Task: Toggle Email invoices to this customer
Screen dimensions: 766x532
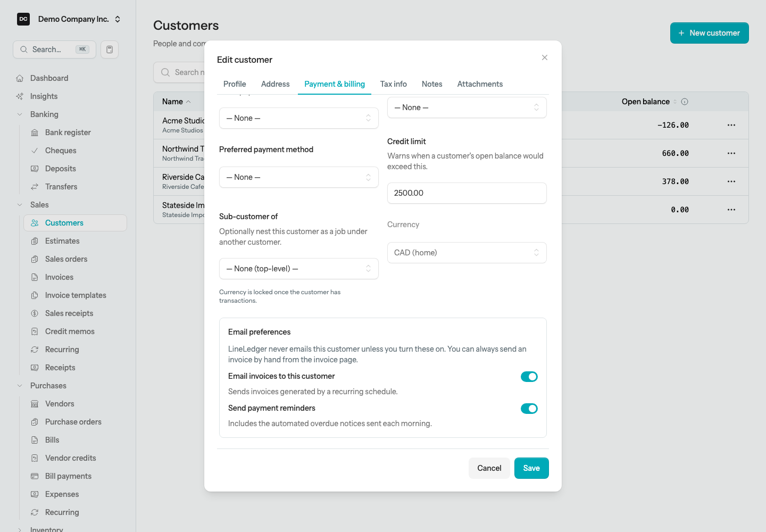Action: click(x=529, y=377)
